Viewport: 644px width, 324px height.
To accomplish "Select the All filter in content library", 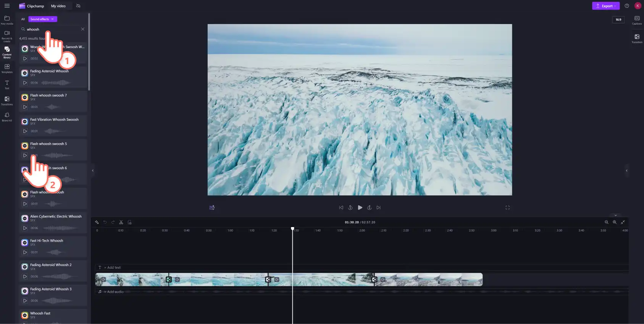I will tap(23, 19).
